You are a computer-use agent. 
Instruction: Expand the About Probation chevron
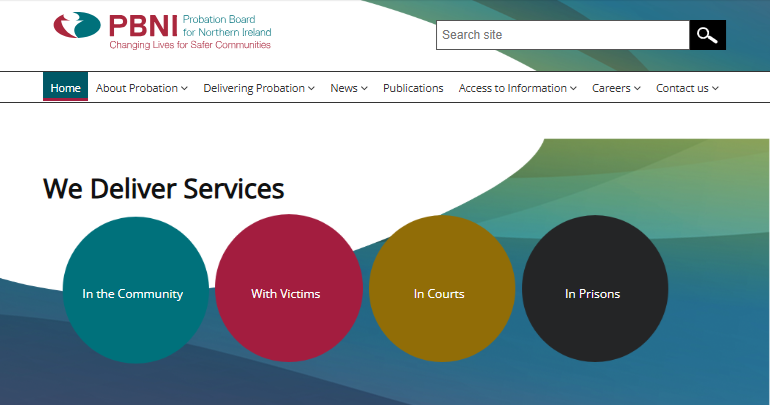tap(184, 88)
